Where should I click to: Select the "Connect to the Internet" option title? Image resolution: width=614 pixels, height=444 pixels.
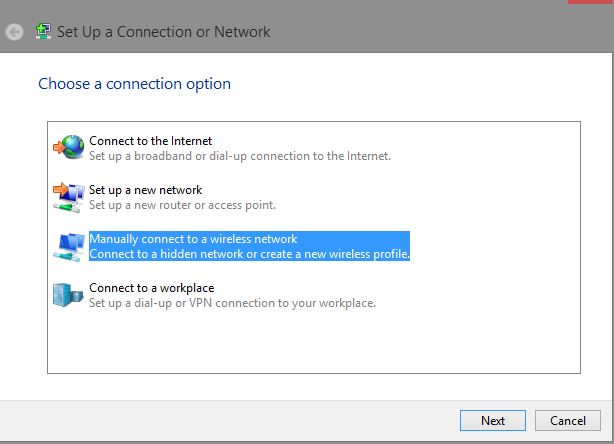[150, 141]
